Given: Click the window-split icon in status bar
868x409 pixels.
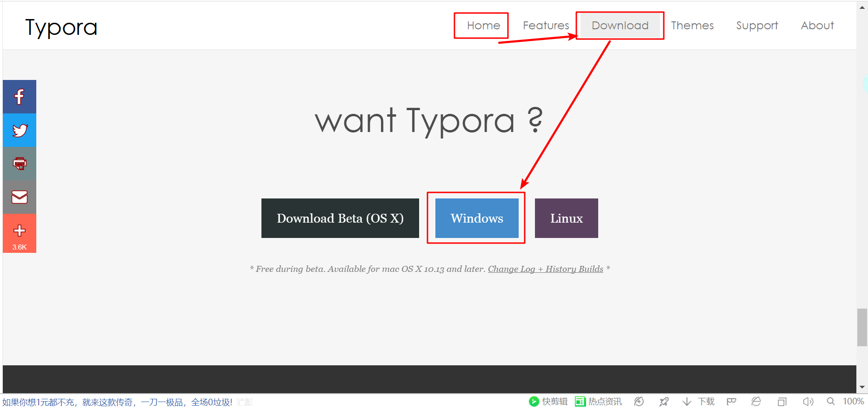Looking at the screenshot, I should [782, 402].
